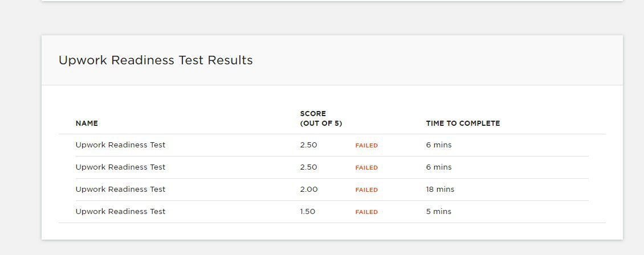
Task: Click the SCORE (OUT OF 5) column header
Action: pyautogui.click(x=321, y=118)
